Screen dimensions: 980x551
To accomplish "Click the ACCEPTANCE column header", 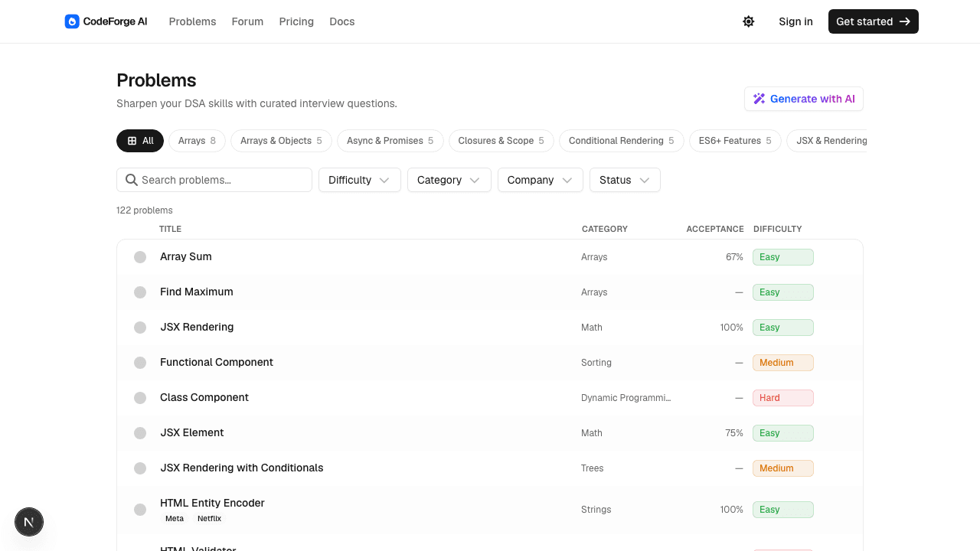I will (715, 229).
